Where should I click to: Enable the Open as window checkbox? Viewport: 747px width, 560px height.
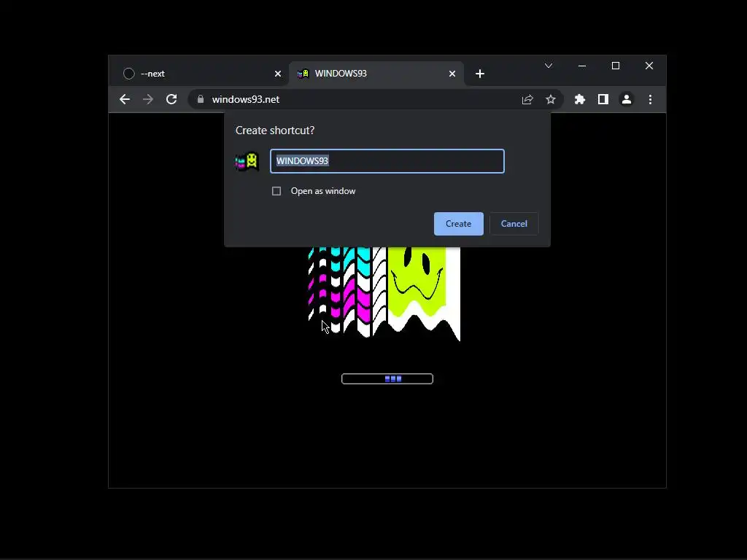tap(276, 191)
